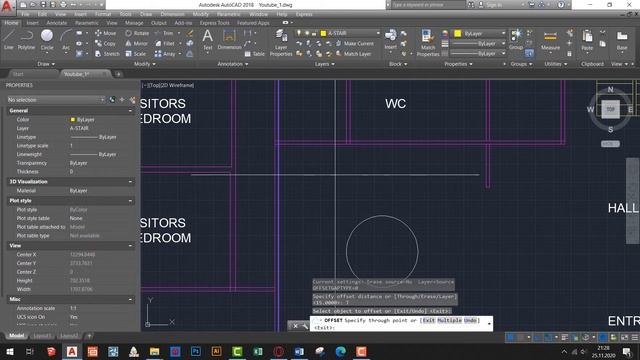Click Match Layer button
Screen dimensions: 640x360
click(353, 54)
